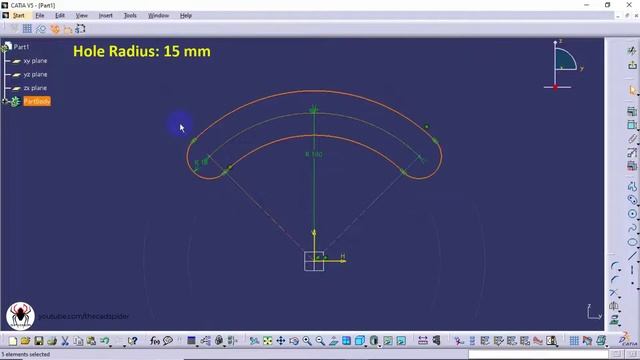This screenshot has width=640, height=360.
Task: Select Part1 in the specification tree
Action: pos(21,47)
